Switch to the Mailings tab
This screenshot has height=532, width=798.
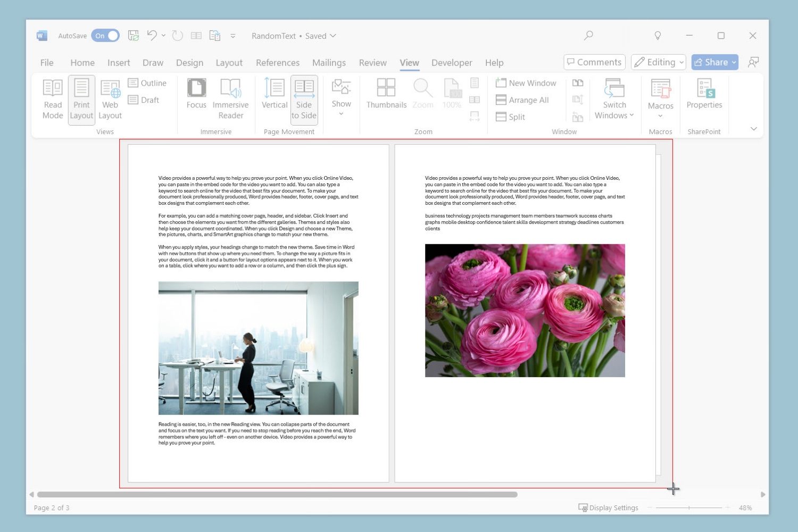329,62
